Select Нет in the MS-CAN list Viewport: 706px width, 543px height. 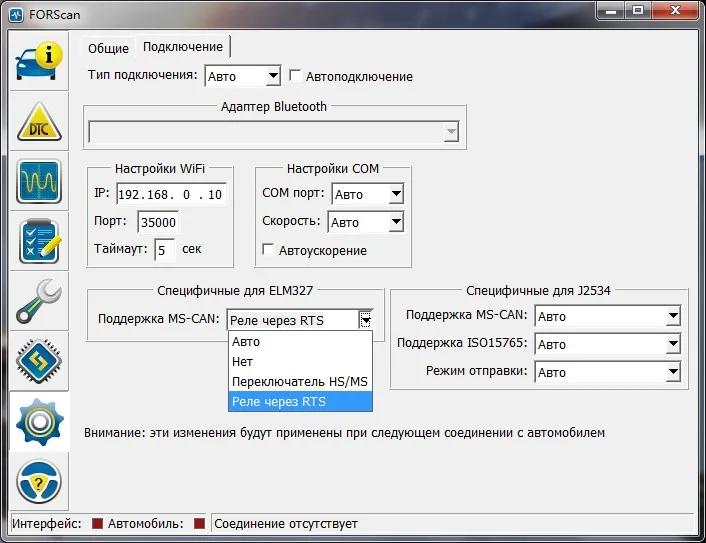pyautogui.click(x=300, y=362)
